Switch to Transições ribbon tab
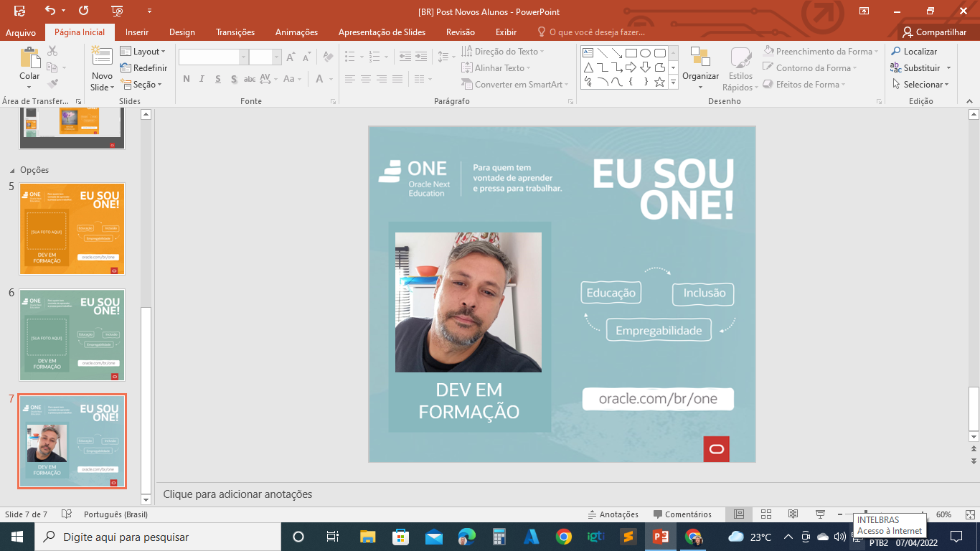The width and height of the screenshot is (980, 551). click(x=235, y=32)
